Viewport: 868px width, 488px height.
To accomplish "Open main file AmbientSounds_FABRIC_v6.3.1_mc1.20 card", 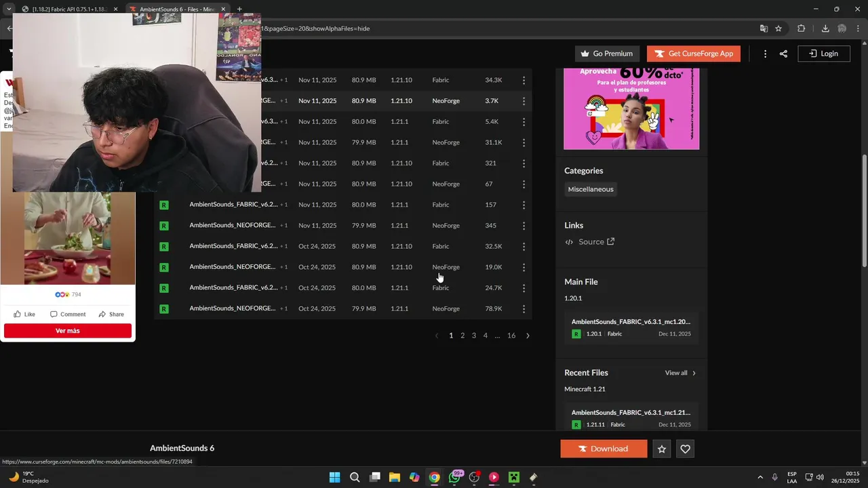I will [631, 327].
